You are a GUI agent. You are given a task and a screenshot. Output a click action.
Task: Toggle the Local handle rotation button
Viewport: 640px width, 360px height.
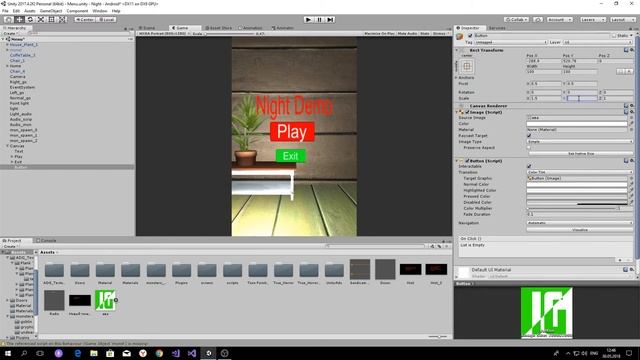pyautogui.click(x=106, y=20)
